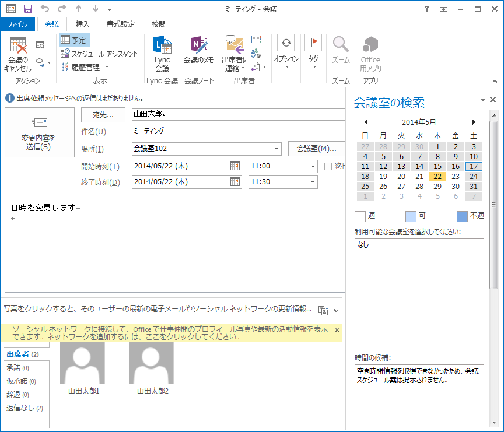
Task: Click the 件名 subject input field
Action: click(238, 132)
